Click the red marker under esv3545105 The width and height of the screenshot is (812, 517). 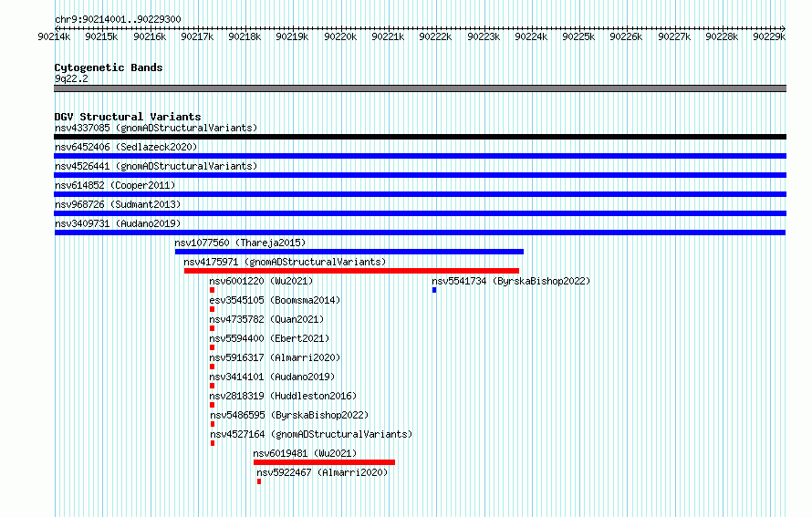[x=212, y=309]
